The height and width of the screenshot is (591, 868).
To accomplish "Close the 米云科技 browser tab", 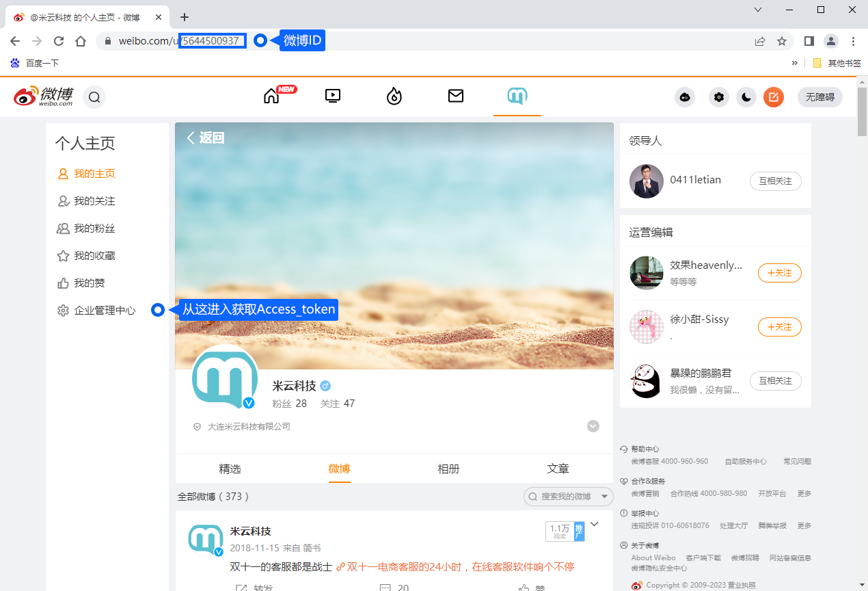I will coord(158,17).
